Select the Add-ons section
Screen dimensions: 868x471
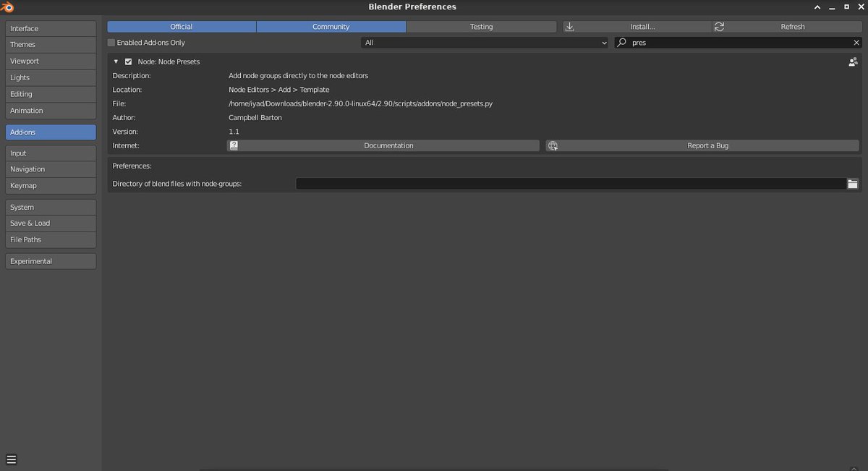coord(51,132)
